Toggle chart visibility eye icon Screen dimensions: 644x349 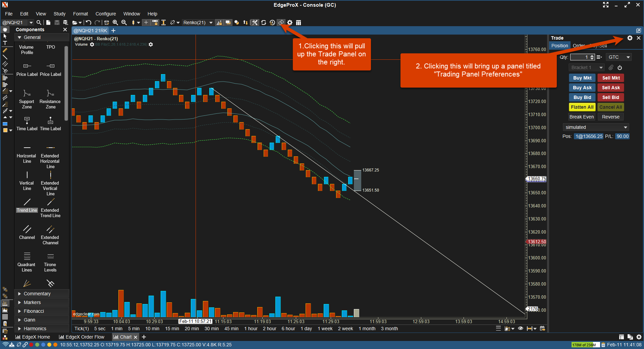tap(521, 329)
